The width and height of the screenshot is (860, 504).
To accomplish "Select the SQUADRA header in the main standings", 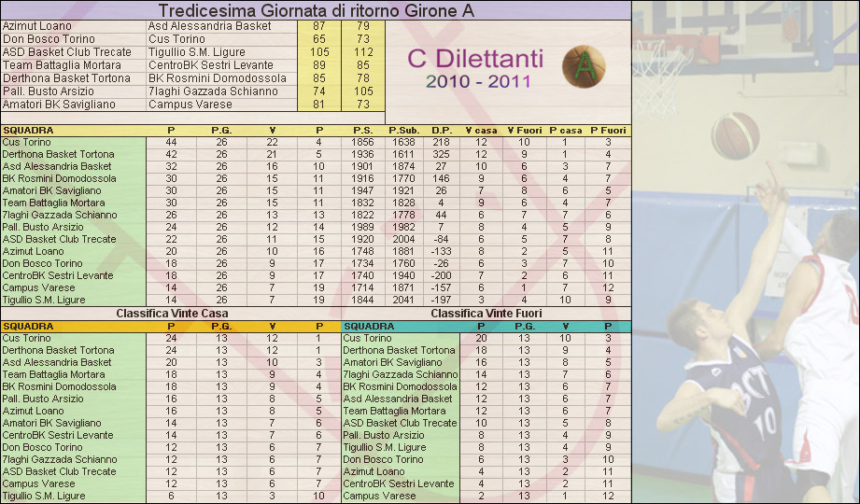I will [28, 130].
